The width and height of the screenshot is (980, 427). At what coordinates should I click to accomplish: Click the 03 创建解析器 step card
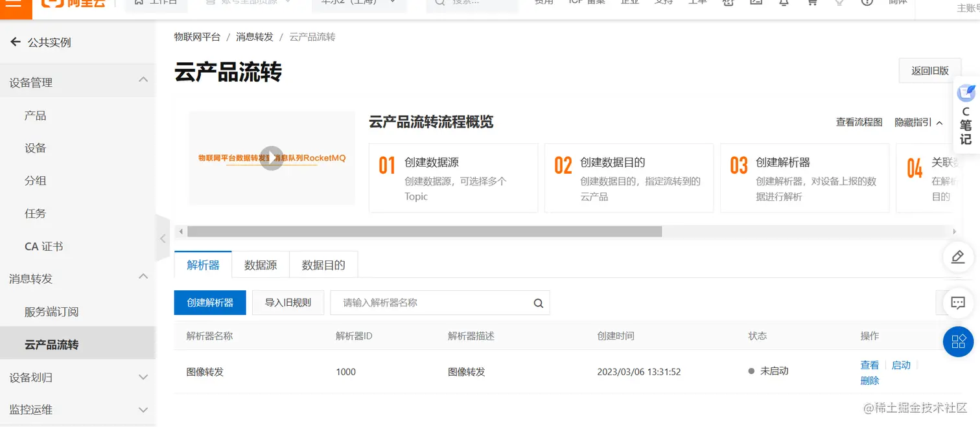pos(804,178)
